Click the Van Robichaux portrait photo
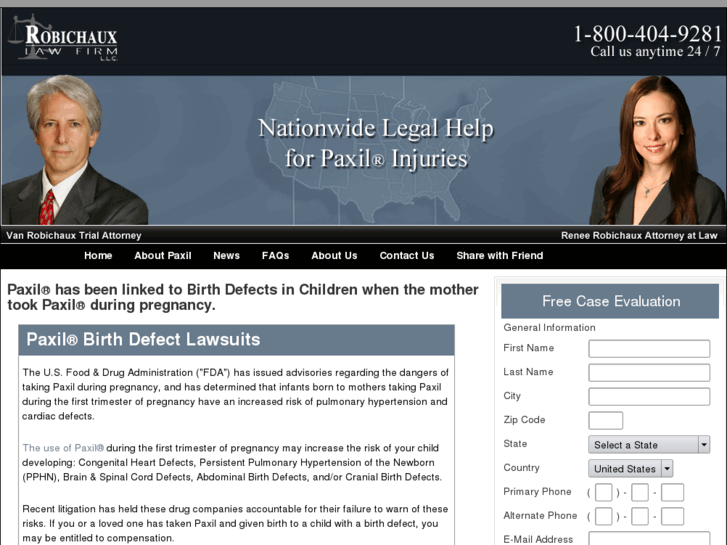Screen dimensions: 727x545 pyautogui.click(x=74, y=150)
